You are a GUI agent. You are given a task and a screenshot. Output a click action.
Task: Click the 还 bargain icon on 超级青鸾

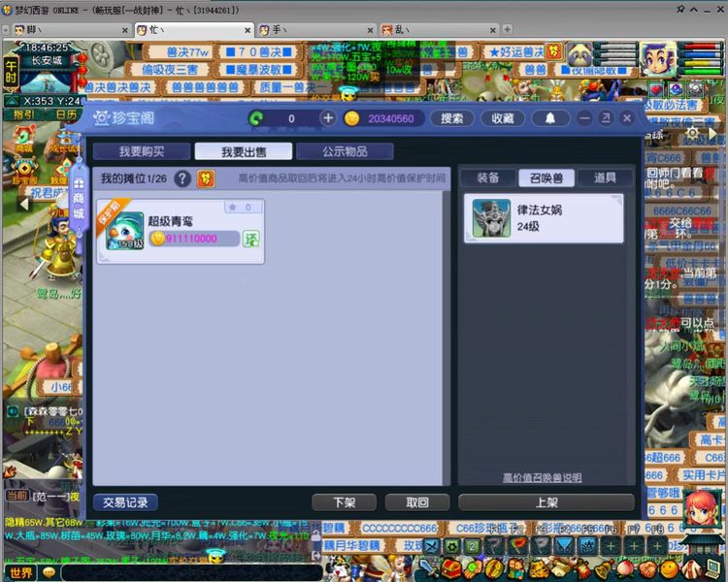(x=251, y=239)
